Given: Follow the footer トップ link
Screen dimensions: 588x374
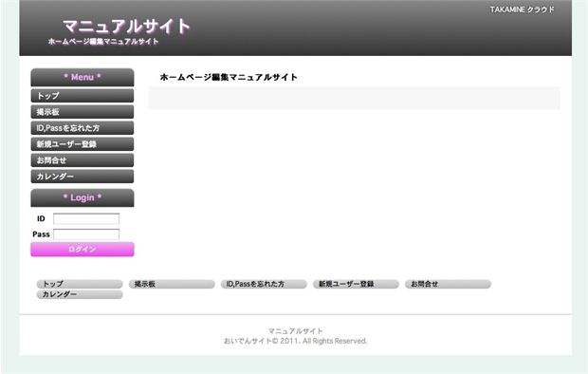Looking at the screenshot, I should 80,284.
